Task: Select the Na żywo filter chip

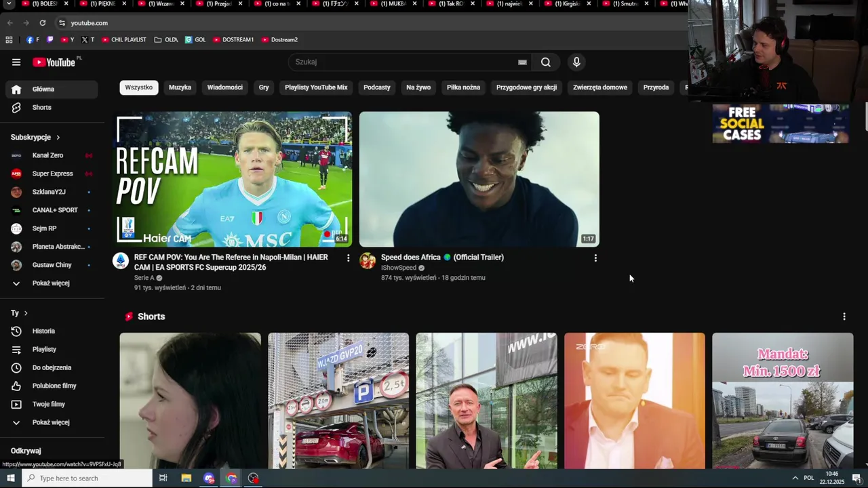Action: click(x=418, y=87)
